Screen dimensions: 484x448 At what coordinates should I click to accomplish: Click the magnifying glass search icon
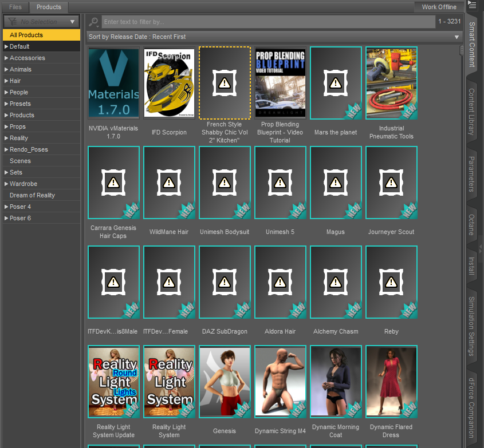point(93,22)
